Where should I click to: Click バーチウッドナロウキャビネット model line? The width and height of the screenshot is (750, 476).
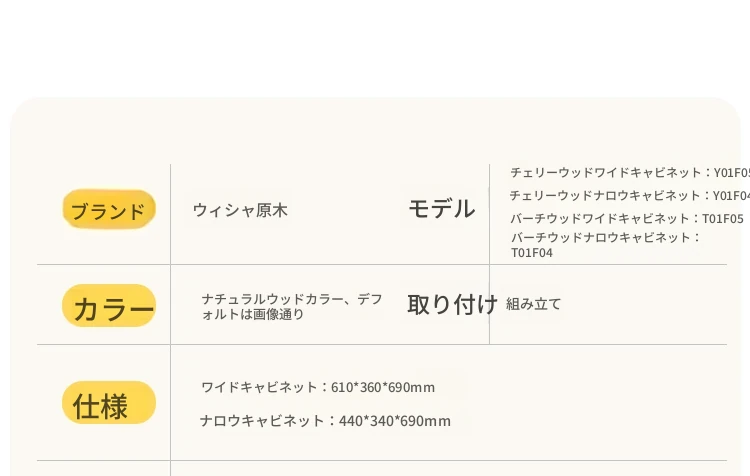(606, 238)
